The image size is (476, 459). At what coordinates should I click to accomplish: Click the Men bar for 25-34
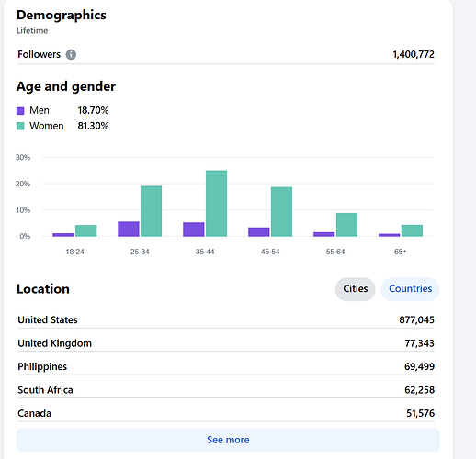(x=129, y=229)
